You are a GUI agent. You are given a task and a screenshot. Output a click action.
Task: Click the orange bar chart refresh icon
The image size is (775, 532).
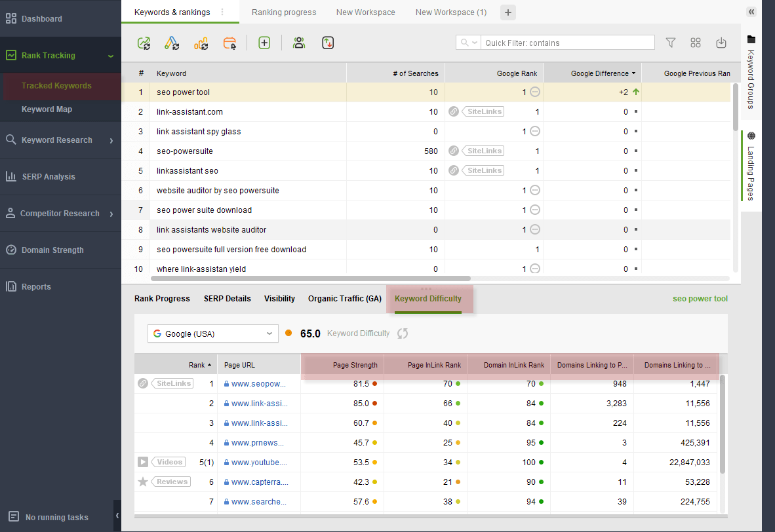coord(201,43)
